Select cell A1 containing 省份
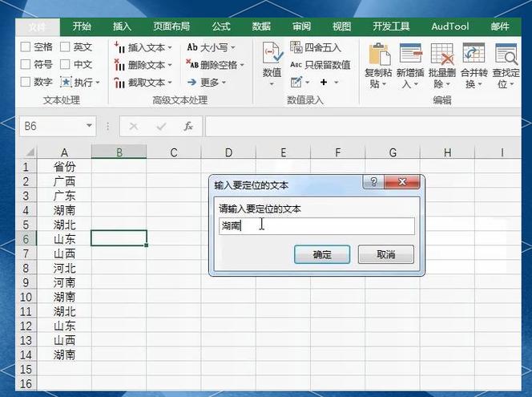 point(64,167)
